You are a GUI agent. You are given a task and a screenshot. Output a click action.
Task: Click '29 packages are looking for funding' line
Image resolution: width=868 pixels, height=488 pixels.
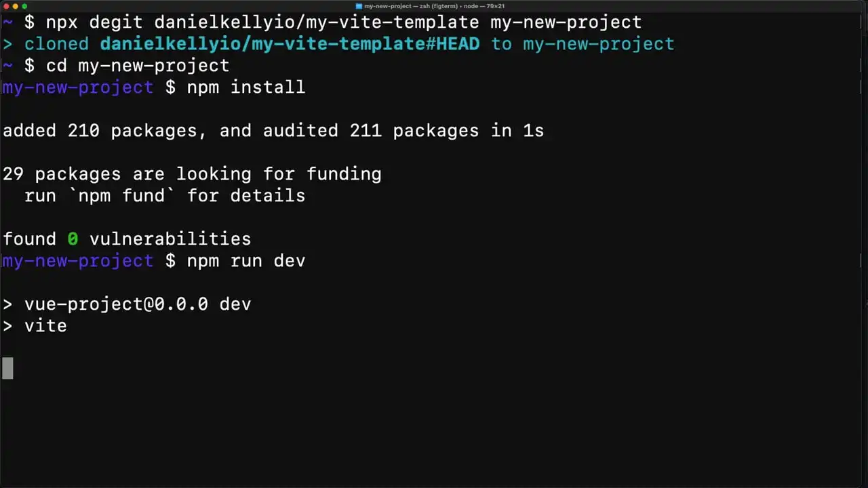tap(192, 174)
